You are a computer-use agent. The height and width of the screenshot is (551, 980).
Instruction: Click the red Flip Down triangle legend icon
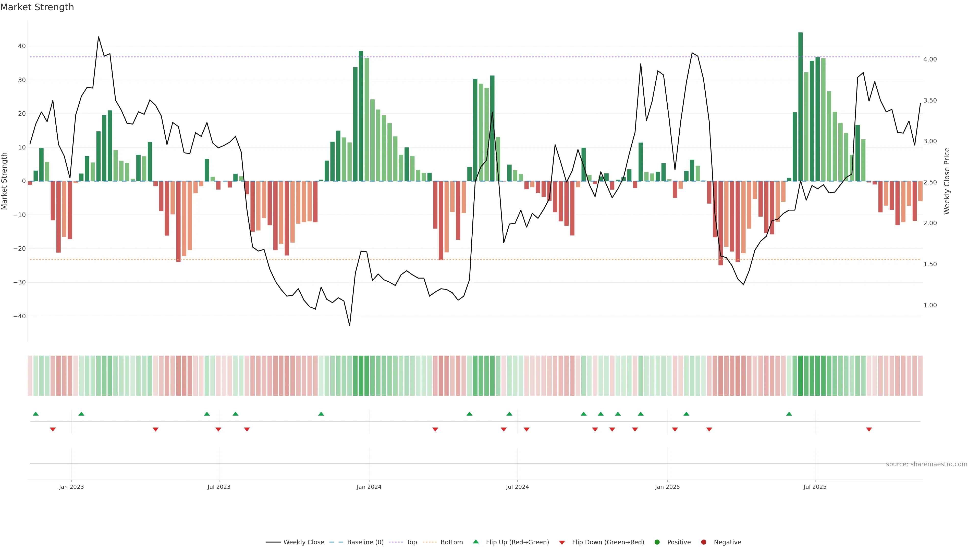pos(562,542)
